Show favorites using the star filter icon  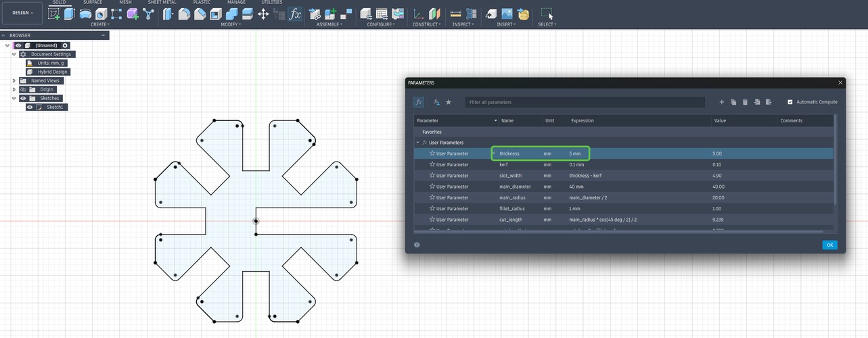[448, 102]
